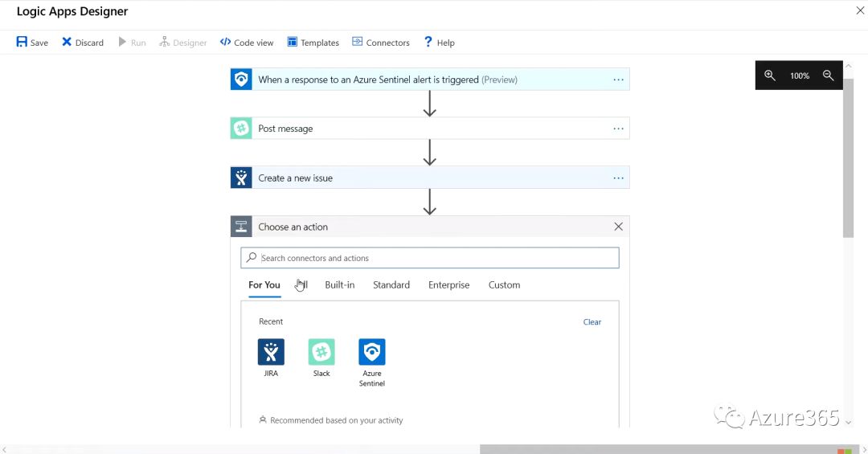Click the JIRA connector icon in Recent

[271, 352]
